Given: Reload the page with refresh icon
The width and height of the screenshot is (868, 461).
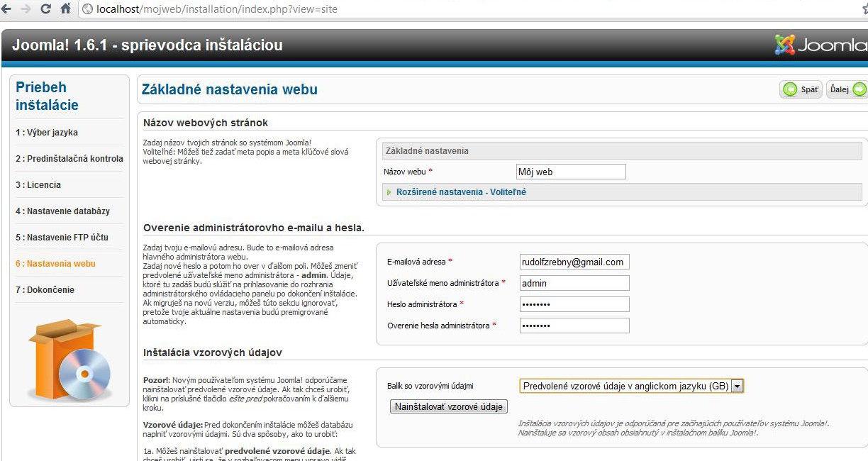Looking at the screenshot, I should click(x=46, y=9).
